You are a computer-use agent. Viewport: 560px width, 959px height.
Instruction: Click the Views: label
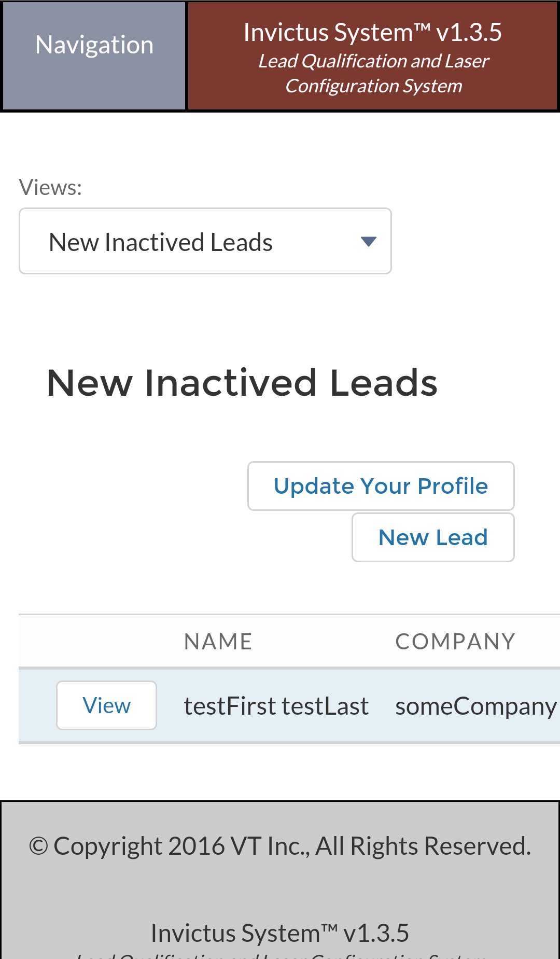[x=50, y=187]
